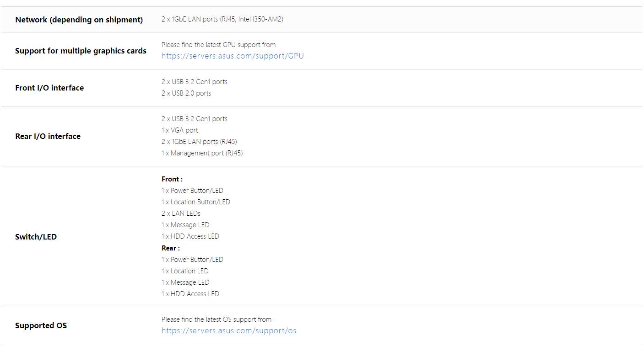Open the servers.asus.com/support/os link
The width and height of the screenshot is (644, 346).
point(229,331)
